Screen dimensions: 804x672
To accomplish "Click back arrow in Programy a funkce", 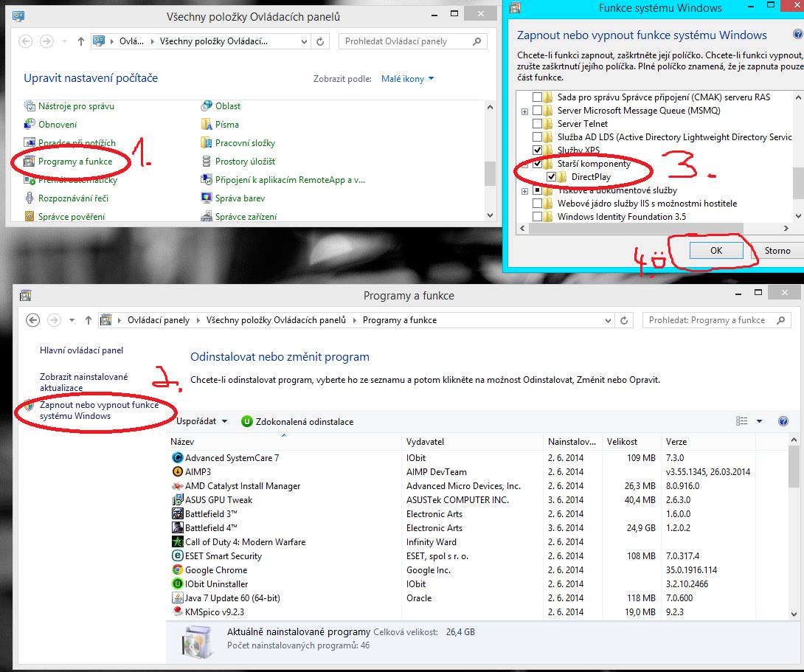I will (x=32, y=320).
